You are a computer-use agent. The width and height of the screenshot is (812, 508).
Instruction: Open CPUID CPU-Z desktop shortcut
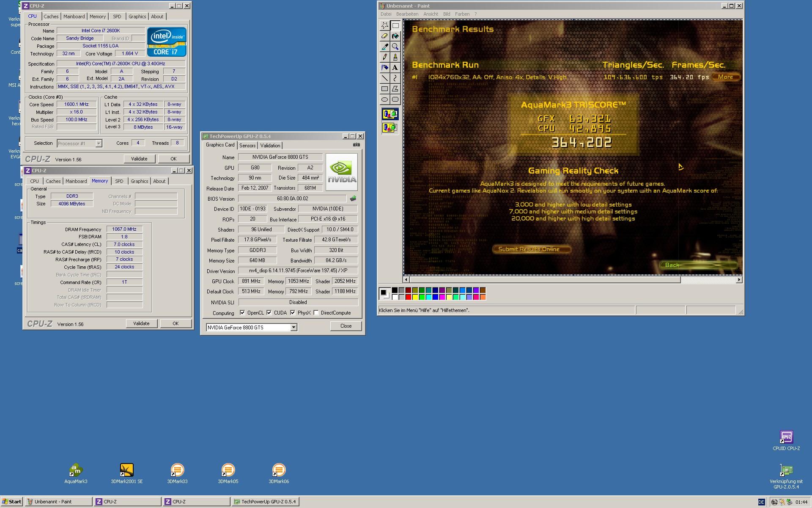pyautogui.click(x=786, y=440)
